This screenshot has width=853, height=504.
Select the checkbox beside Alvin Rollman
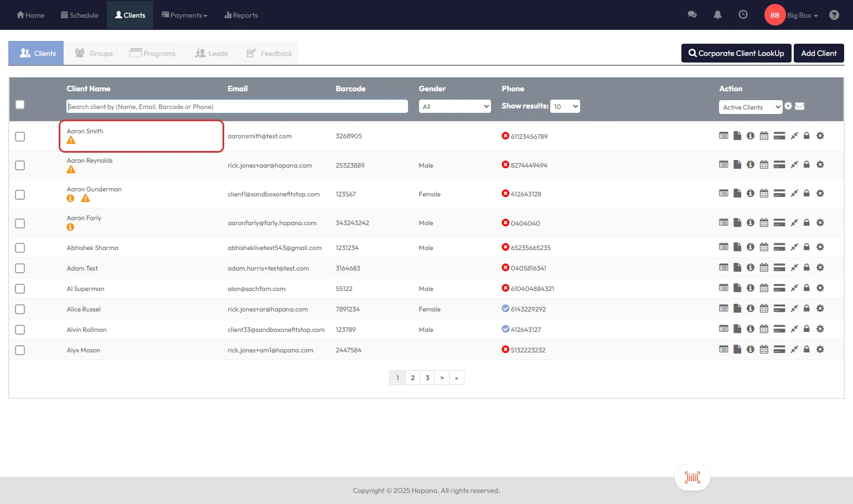tap(20, 330)
